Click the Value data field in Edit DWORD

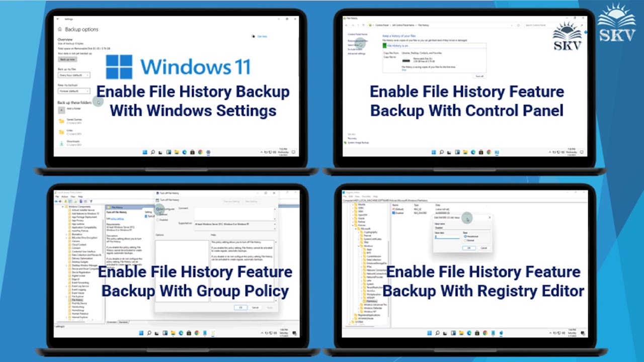[447, 237]
